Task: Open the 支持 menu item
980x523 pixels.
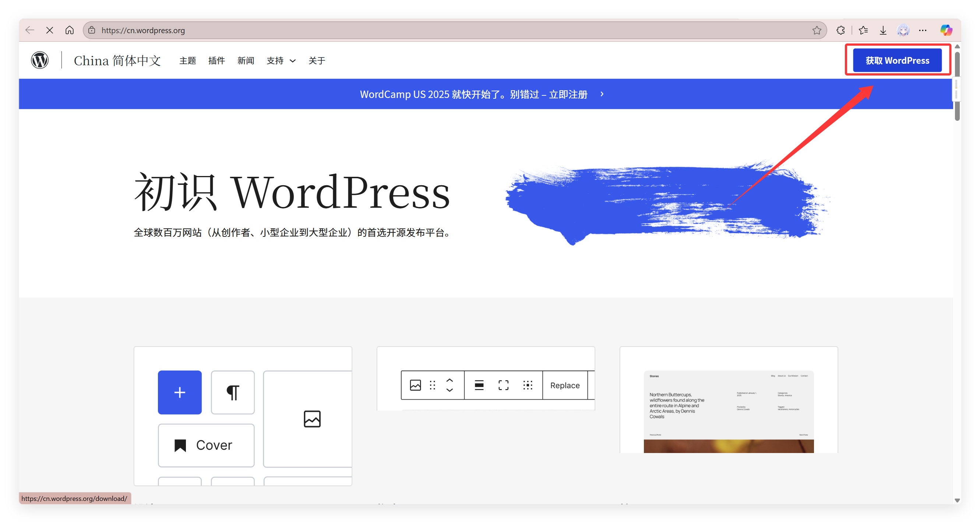Action: [x=275, y=60]
